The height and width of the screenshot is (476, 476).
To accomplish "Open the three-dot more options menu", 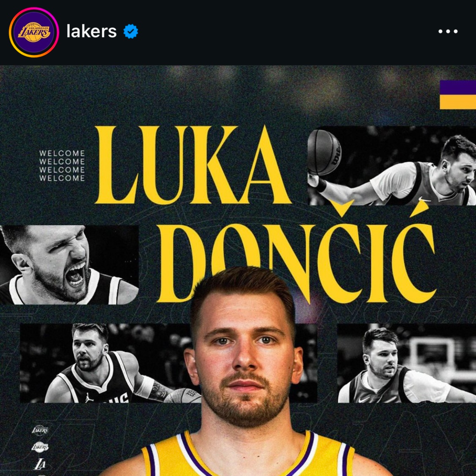I will click(x=448, y=31).
